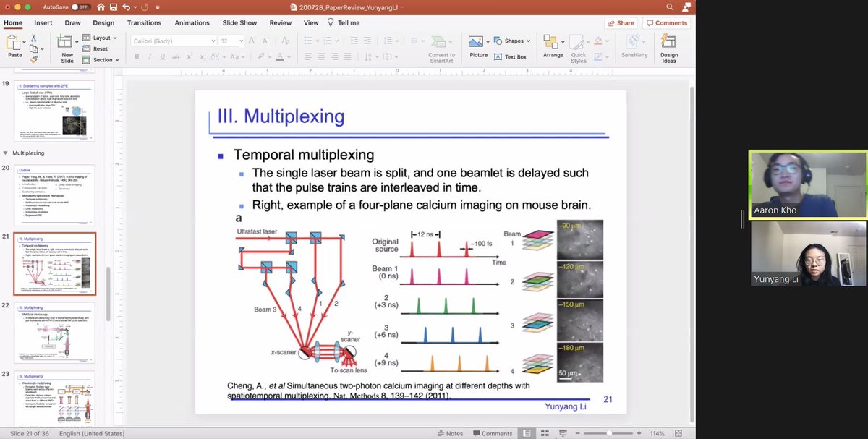The image size is (868, 439).
Task: Click the Save disk icon
Action: (x=114, y=7)
